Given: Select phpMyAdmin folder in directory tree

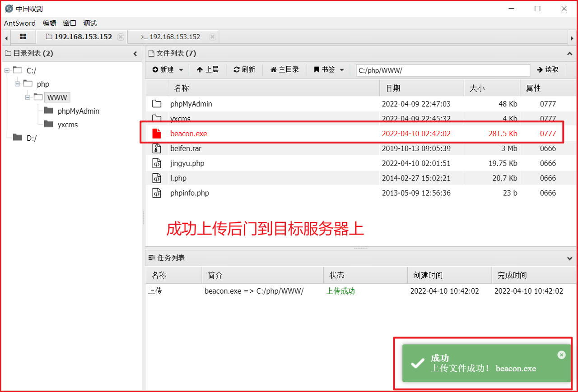Looking at the screenshot, I should [x=79, y=111].
